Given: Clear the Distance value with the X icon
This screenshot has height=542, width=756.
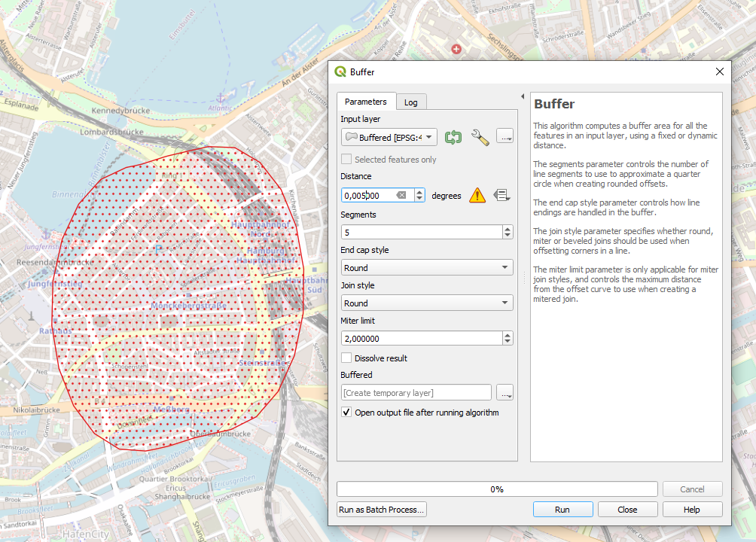Looking at the screenshot, I should (x=401, y=196).
